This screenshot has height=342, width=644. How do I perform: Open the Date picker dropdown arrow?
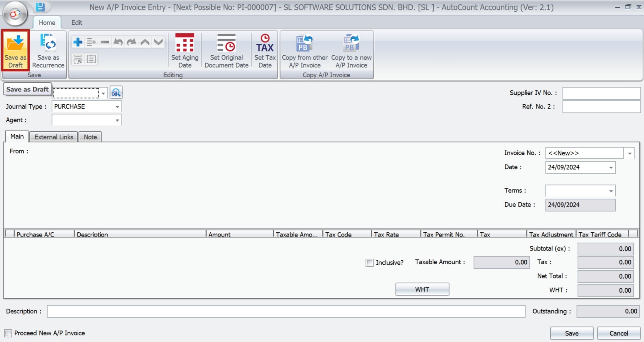click(x=611, y=168)
